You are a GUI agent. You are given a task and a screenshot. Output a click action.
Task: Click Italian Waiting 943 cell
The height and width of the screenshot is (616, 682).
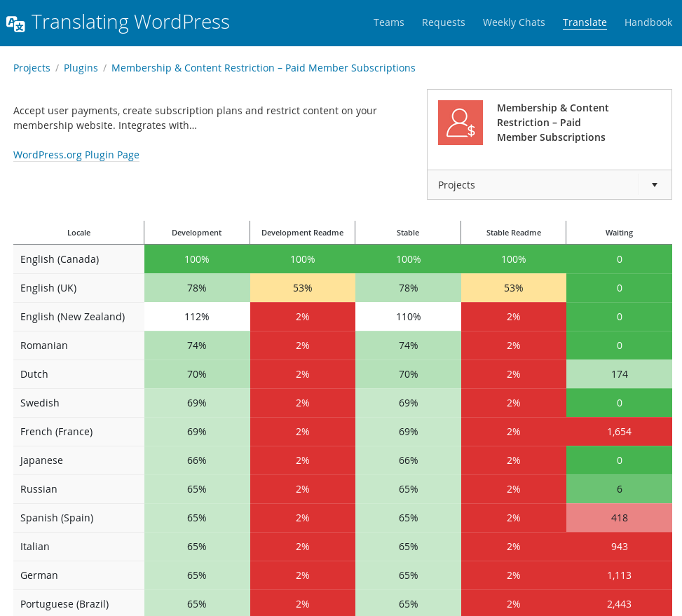tap(620, 547)
